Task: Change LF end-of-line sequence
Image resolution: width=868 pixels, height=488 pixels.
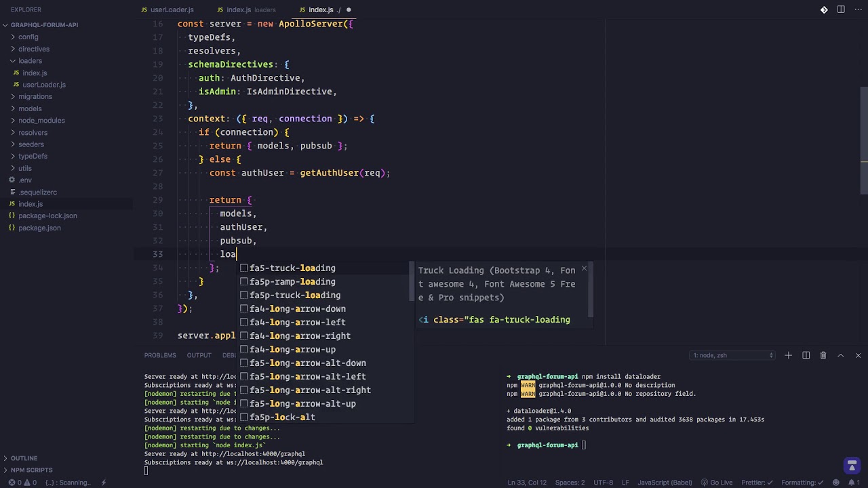Action: pyautogui.click(x=625, y=483)
